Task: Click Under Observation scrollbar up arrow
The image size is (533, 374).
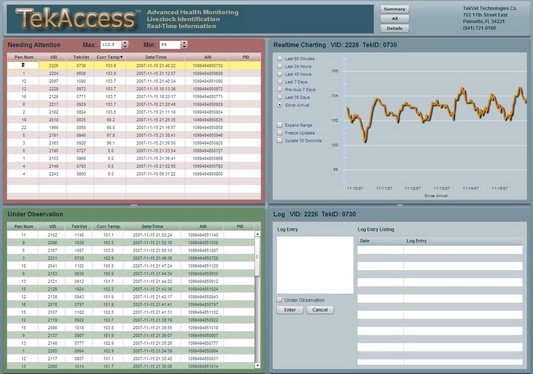Action: pos(257,234)
